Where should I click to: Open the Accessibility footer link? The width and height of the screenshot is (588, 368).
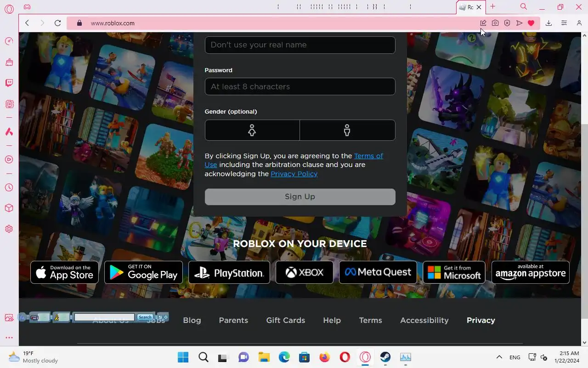coord(424,321)
